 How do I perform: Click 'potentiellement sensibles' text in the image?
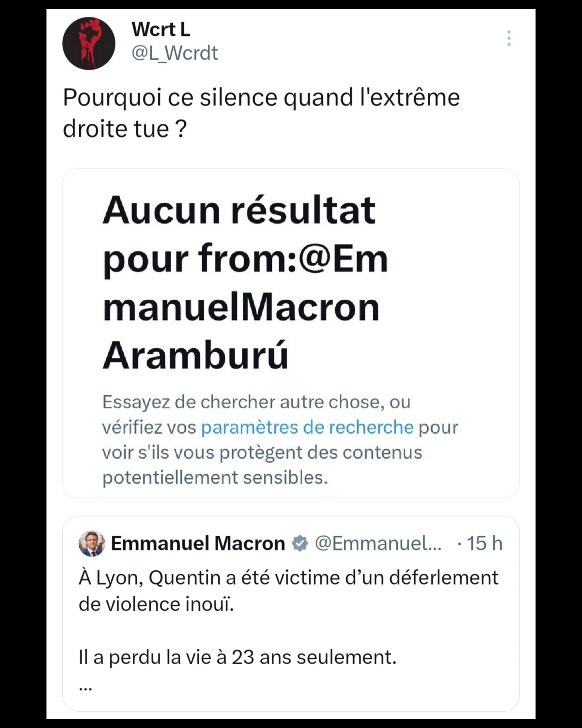(x=215, y=478)
